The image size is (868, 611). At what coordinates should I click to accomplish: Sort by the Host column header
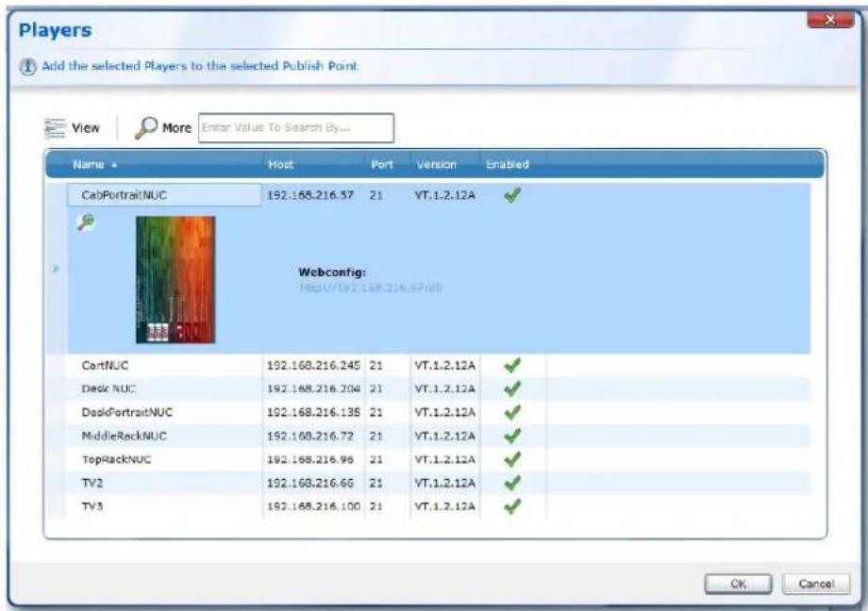tap(280, 164)
